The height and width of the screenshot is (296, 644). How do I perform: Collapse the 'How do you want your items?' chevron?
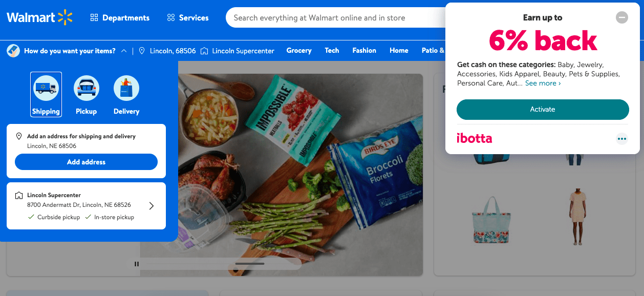(x=124, y=51)
